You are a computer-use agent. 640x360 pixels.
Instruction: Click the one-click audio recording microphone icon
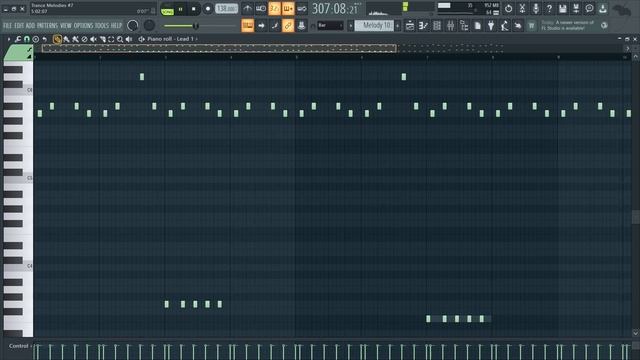click(x=536, y=9)
